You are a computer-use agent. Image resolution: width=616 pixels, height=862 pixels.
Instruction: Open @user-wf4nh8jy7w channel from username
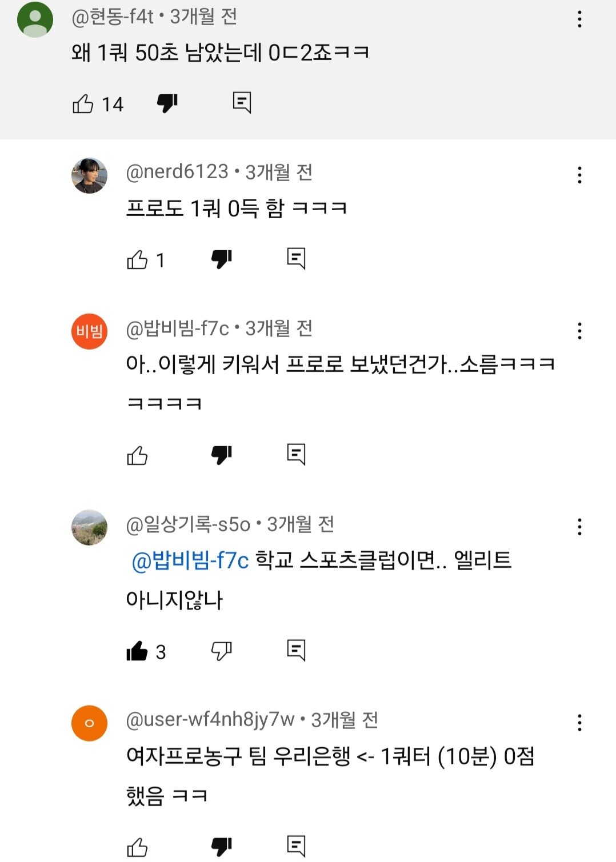(x=210, y=720)
